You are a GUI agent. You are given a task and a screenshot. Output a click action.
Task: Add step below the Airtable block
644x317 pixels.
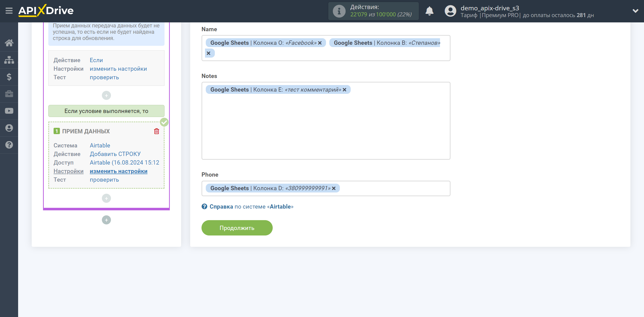tap(106, 199)
